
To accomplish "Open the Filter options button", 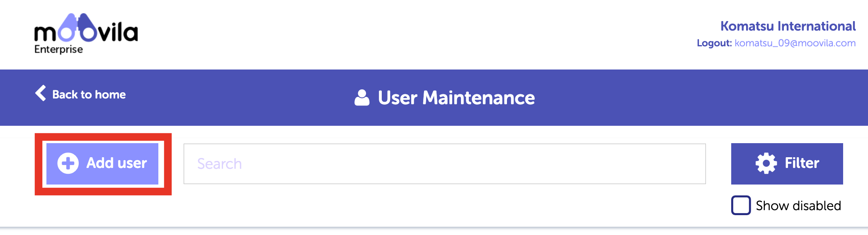I will tap(787, 164).
